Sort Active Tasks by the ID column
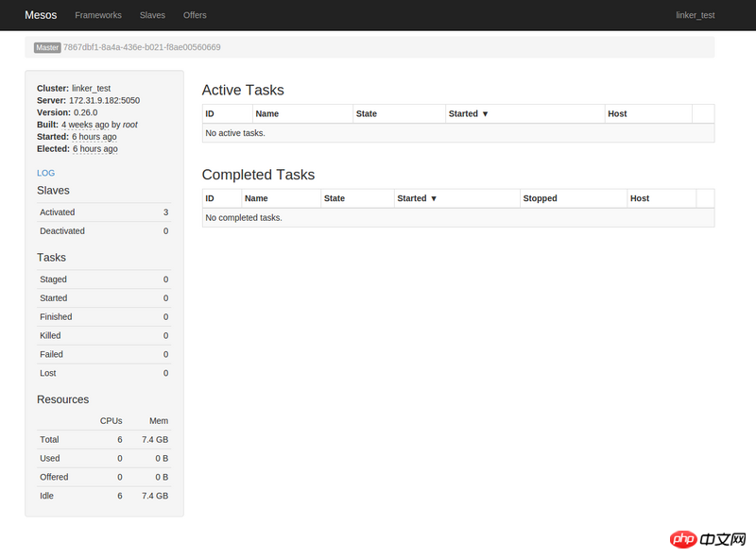Image resolution: width=756 pixels, height=558 pixels. tap(210, 113)
